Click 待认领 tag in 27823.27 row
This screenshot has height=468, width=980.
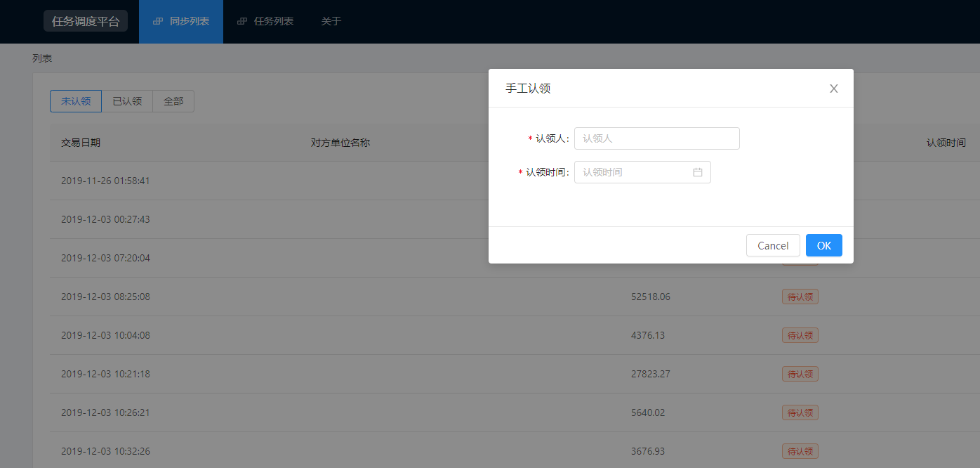point(800,374)
